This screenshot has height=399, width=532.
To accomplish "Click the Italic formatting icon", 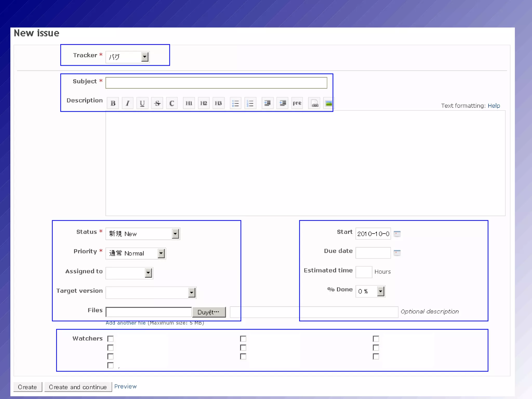I will pos(128,103).
